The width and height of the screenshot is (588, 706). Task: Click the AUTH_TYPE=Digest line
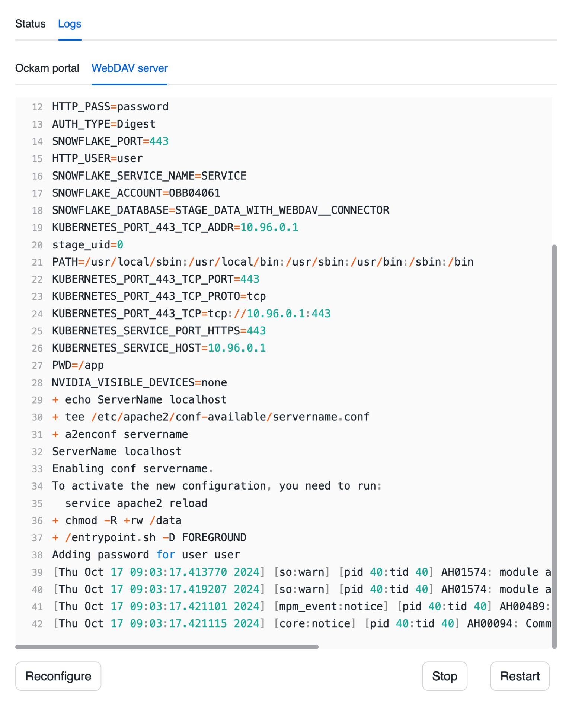click(103, 124)
